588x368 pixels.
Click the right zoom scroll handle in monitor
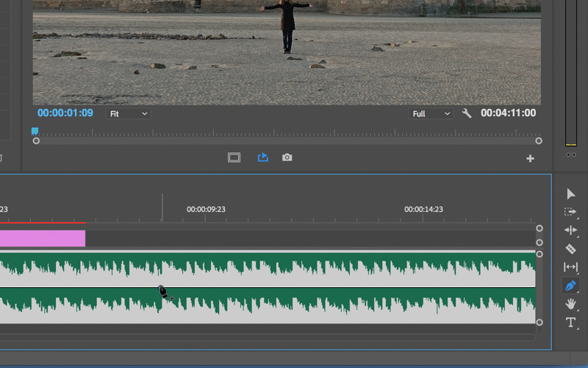[539, 141]
